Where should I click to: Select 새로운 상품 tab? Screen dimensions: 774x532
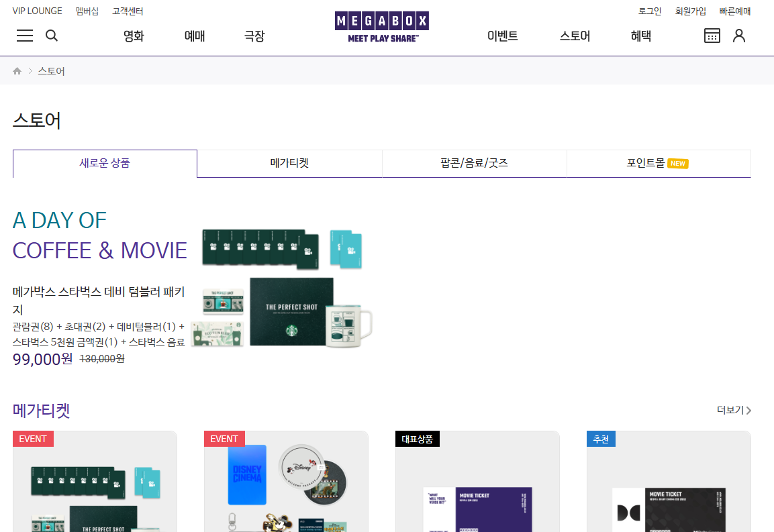click(105, 163)
